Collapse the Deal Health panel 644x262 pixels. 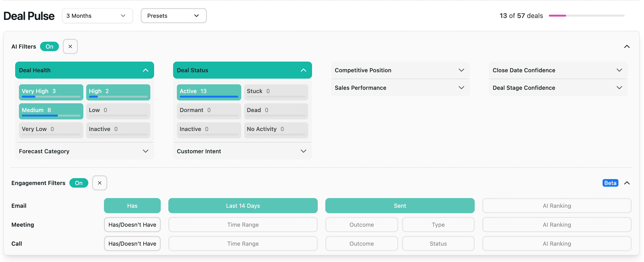tap(85, 70)
